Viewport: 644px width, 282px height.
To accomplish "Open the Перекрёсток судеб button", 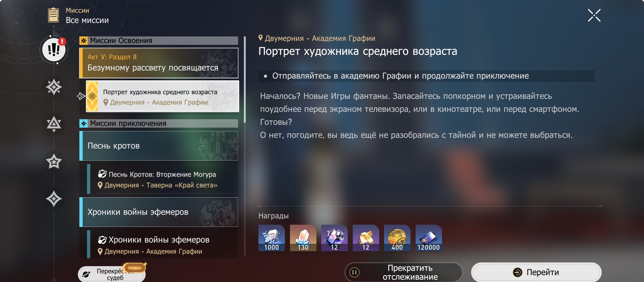I will click(112, 274).
